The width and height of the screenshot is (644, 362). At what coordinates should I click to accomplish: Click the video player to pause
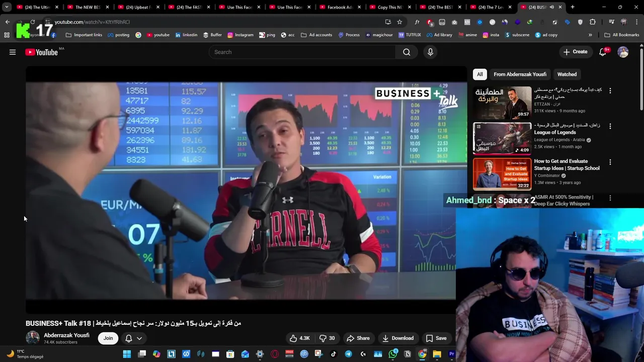click(x=240, y=191)
